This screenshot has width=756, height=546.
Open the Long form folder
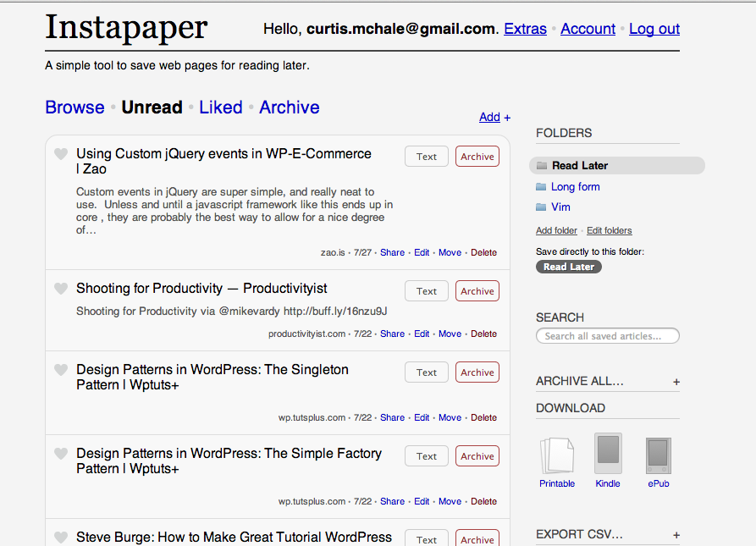click(x=575, y=186)
